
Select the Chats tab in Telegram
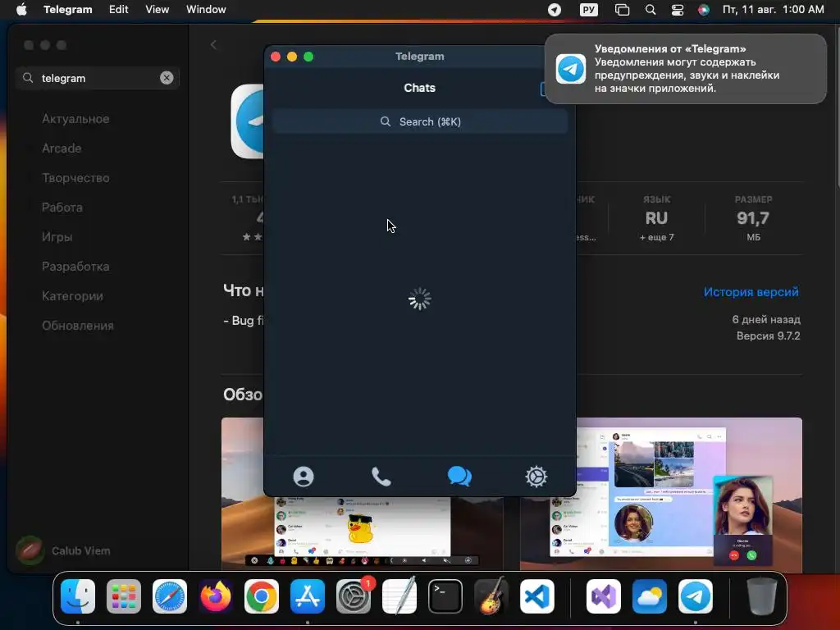click(x=459, y=477)
